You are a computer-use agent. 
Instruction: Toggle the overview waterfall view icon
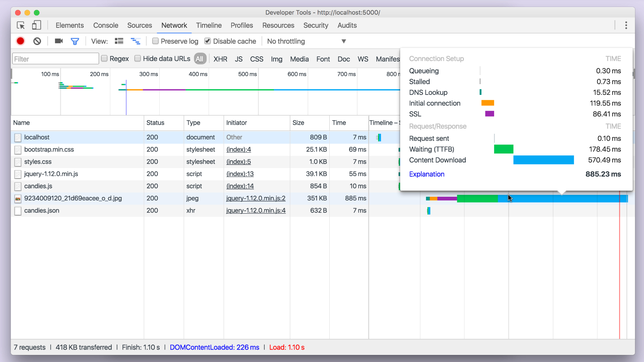pyautogui.click(x=136, y=41)
